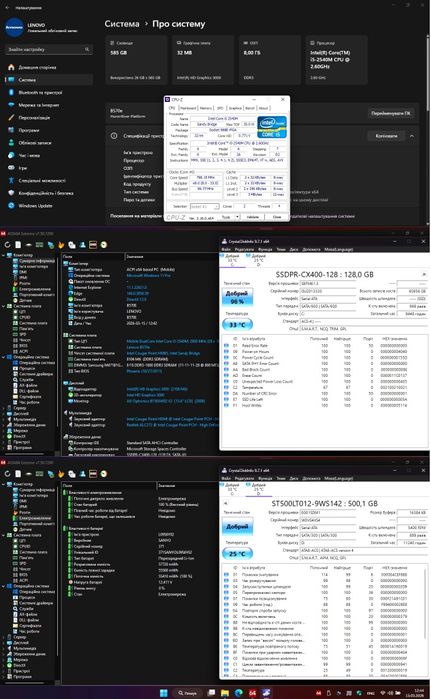Click orange panel icon in AIDA64 battery window toolbar

[93, 474]
